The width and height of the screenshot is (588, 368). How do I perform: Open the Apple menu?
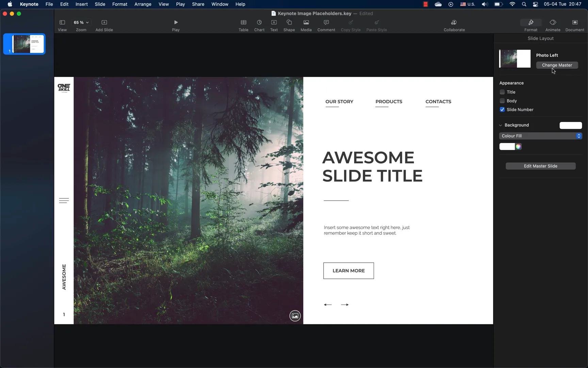coord(10,4)
